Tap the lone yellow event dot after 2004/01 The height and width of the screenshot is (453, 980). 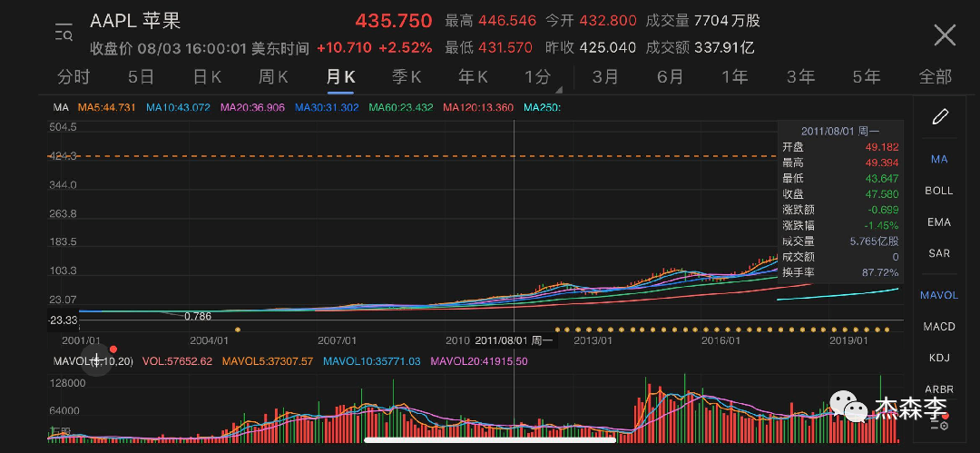tap(237, 330)
